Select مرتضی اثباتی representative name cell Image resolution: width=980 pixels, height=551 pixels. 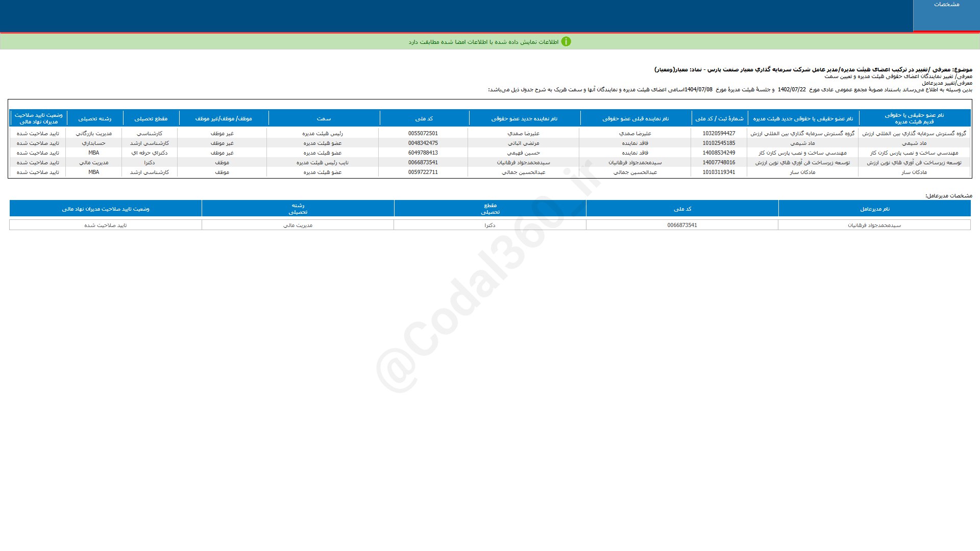pos(524,143)
